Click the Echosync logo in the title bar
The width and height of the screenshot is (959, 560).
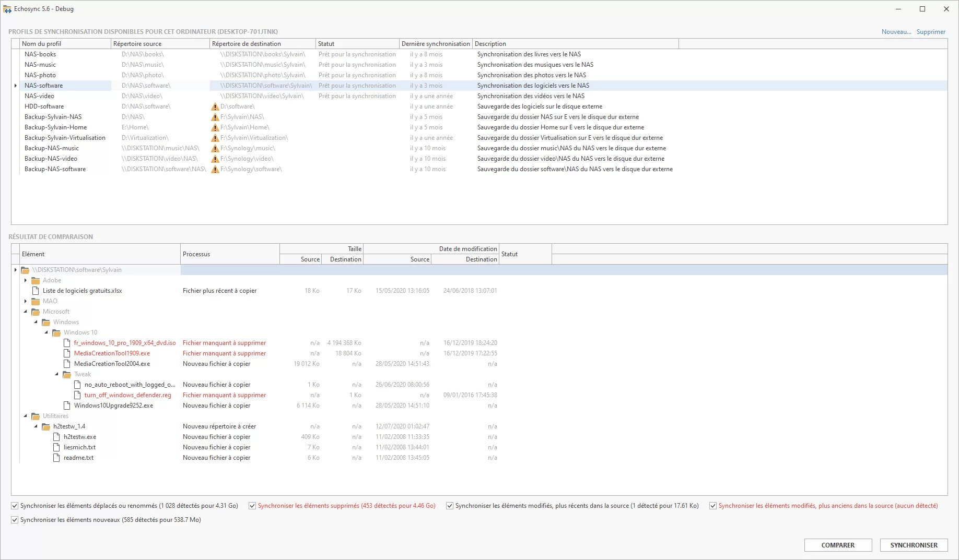pyautogui.click(x=7, y=8)
